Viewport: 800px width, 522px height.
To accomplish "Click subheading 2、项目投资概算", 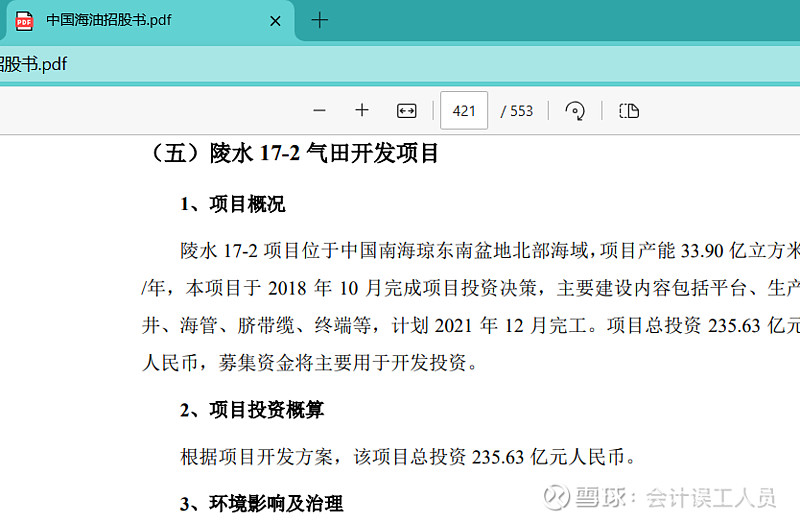I will [252, 410].
